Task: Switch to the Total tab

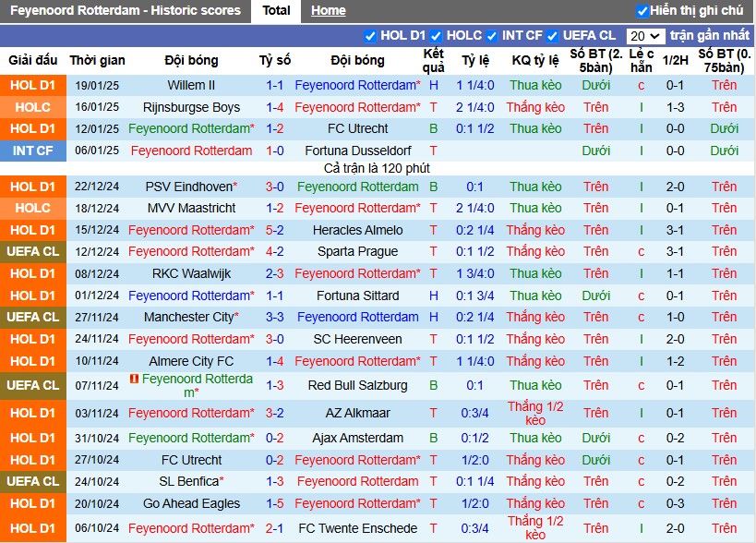Action: (276, 10)
